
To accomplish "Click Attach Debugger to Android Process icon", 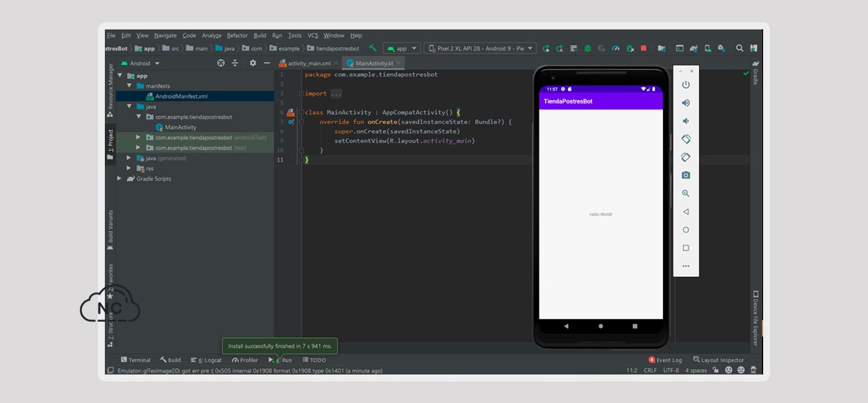I will pos(630,49).
